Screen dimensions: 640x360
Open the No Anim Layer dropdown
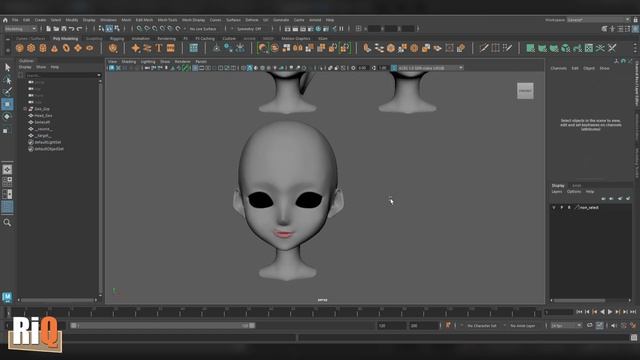pos(524,326)
